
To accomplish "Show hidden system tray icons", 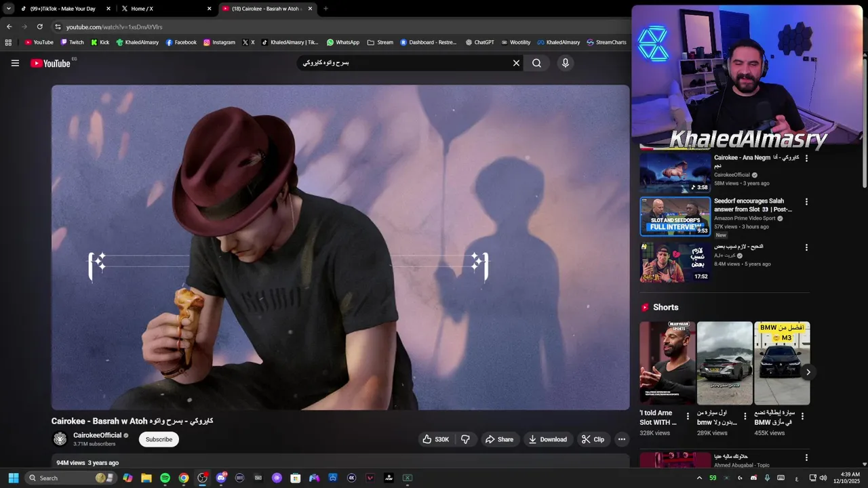I will point(699,478).
